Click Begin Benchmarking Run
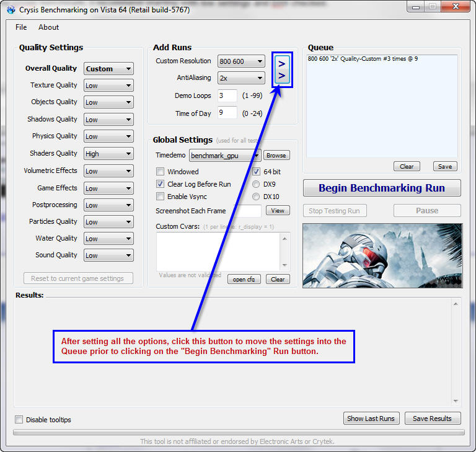476x452 pixels. pos(382,188)
